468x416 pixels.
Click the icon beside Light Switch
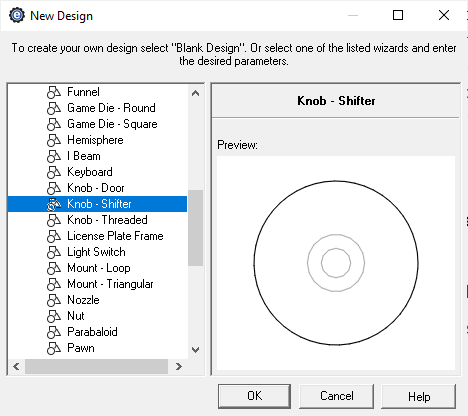click(x=54, y=252)
